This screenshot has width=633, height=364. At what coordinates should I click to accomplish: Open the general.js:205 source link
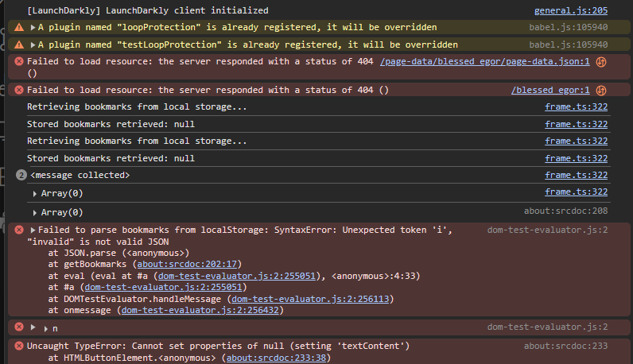coord(571,10)
